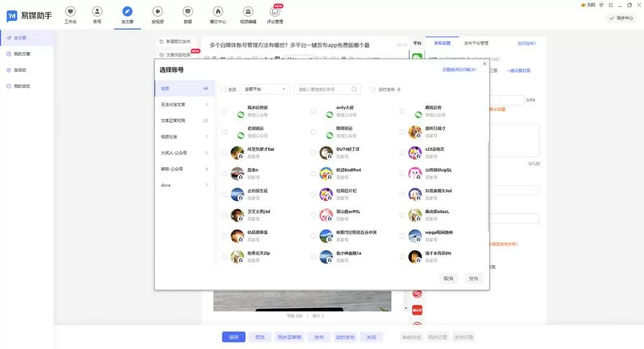
Task: Click the 预览 button at bottom
Action: pyautogui.click(x=260, y=337)
